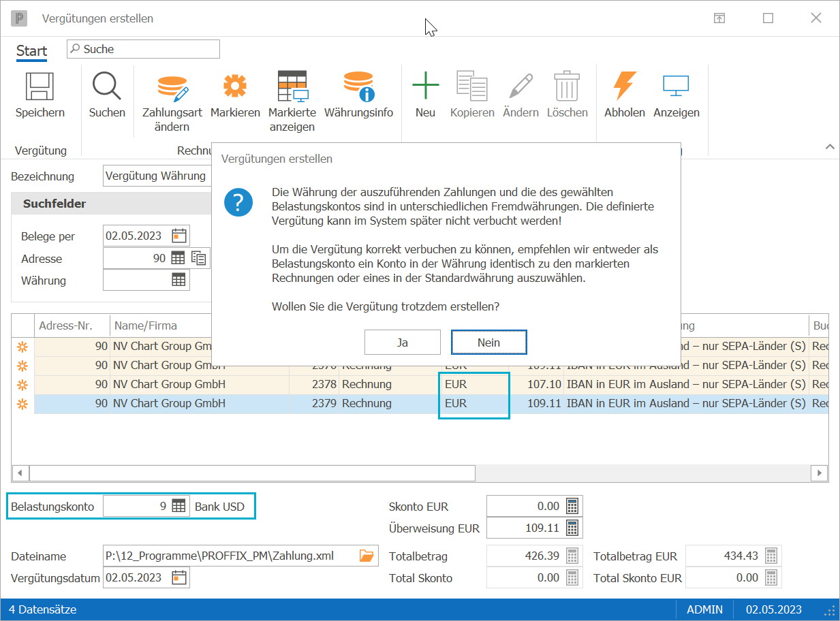Click the horizontal table scrollbar
The height and width of the screenshot is (621, 840).
pyautogui.click(x=252, y=473)
